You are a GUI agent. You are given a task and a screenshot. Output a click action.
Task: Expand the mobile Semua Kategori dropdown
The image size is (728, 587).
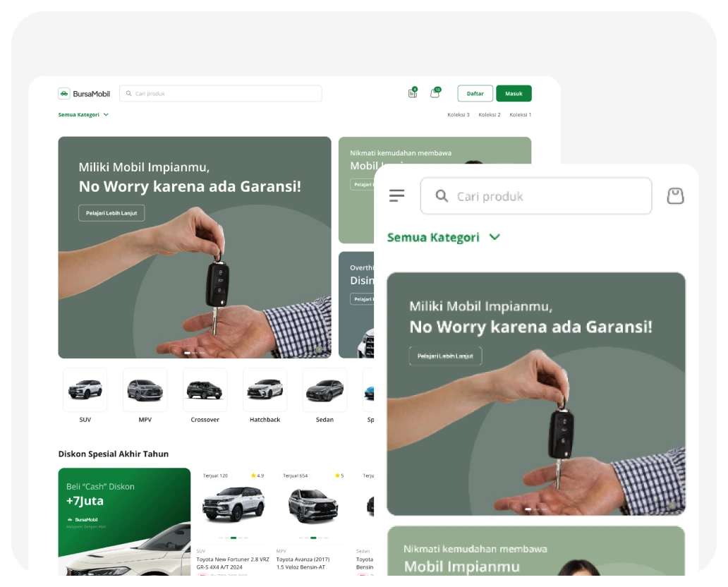pos(443,237)
